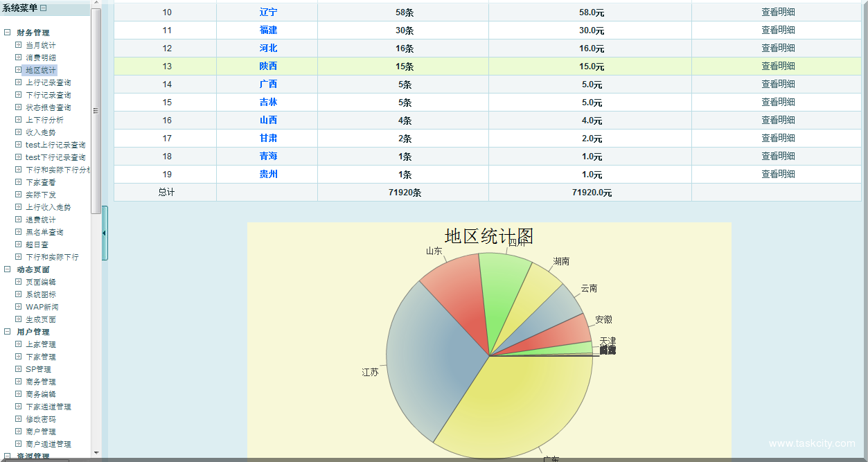Click 查看明细 for the 陕西 row
This screenshot has width=868, height=462.
[778, 66]
